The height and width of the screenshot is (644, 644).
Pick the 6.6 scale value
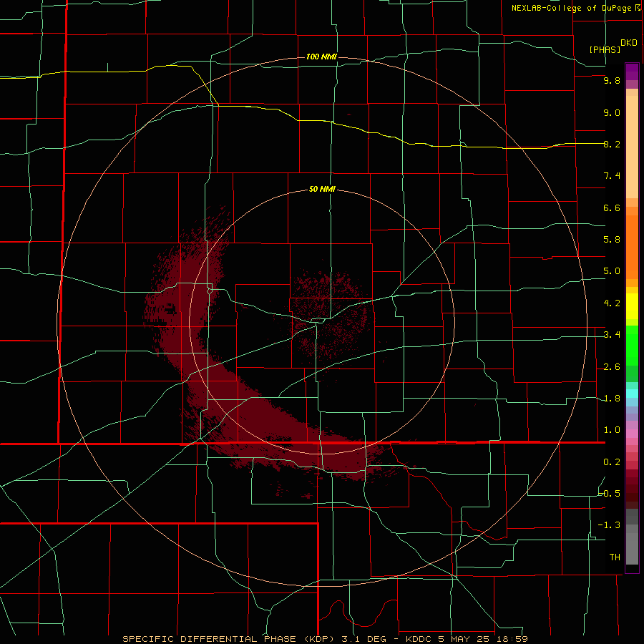612,208
